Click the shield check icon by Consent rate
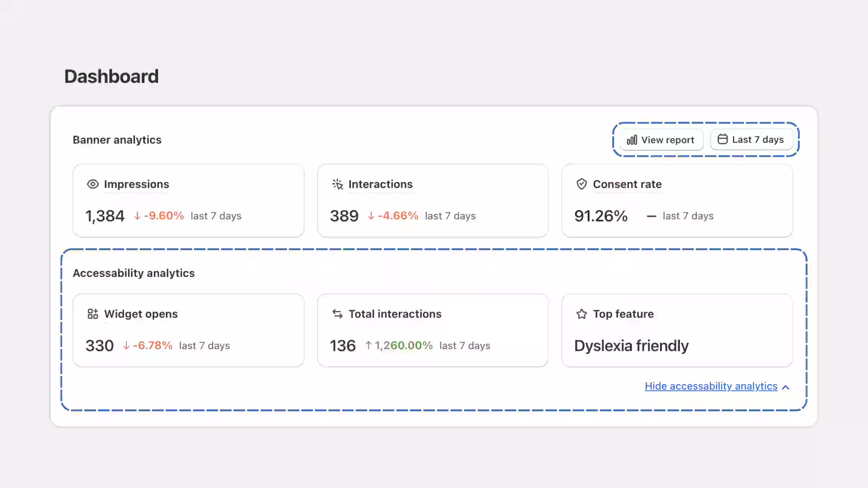868x488 pixels. [582, 184]
